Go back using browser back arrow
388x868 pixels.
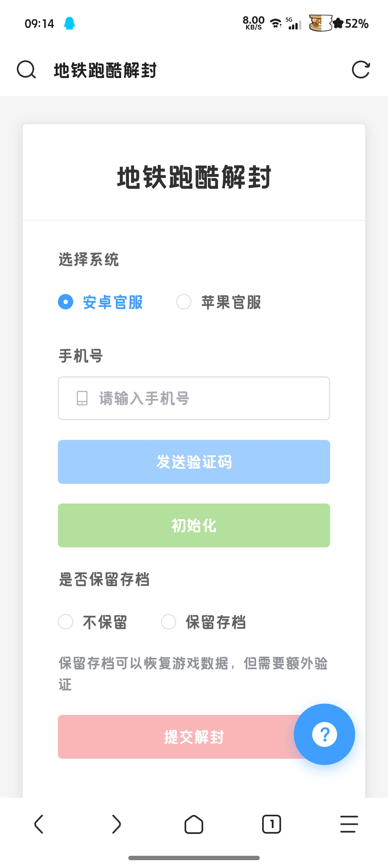coord(39,824)
